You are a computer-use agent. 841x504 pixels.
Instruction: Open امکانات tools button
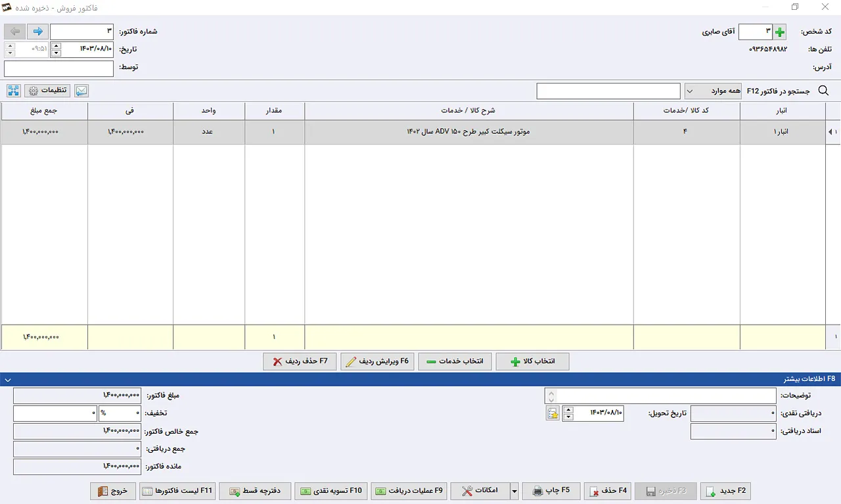click(x=480, y=491)
